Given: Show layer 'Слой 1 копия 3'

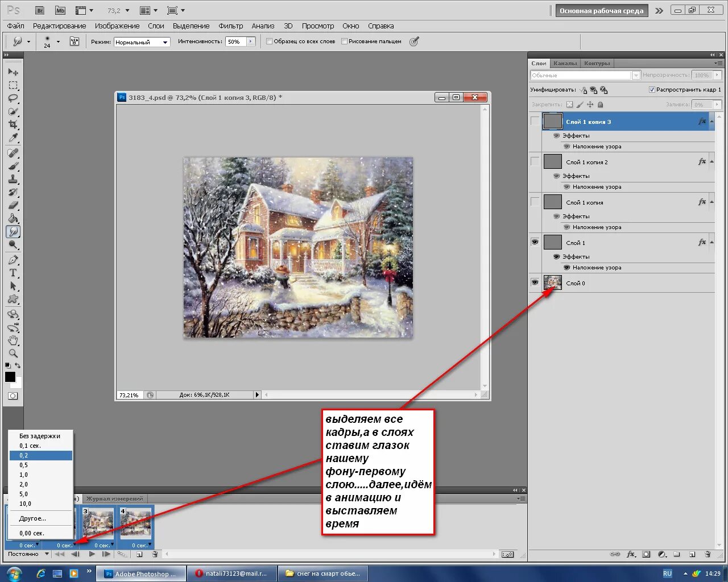Looking at the screenshot, I should 535,121.
